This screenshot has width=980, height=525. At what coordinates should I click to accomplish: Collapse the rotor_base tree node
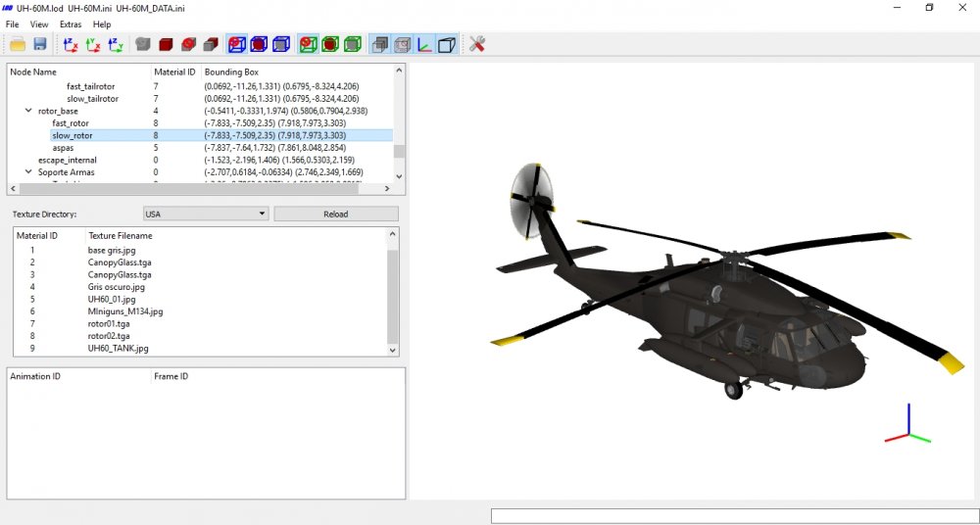(x=28, y=111)
